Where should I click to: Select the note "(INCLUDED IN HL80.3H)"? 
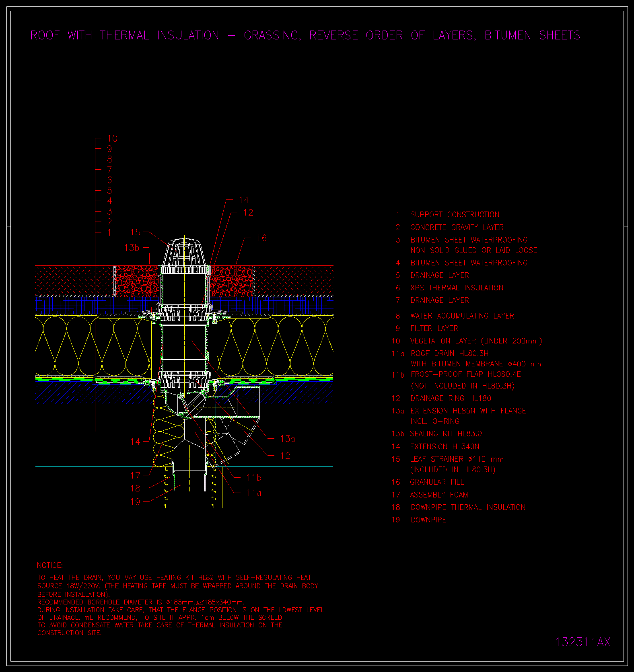click(x=453, y=469)
